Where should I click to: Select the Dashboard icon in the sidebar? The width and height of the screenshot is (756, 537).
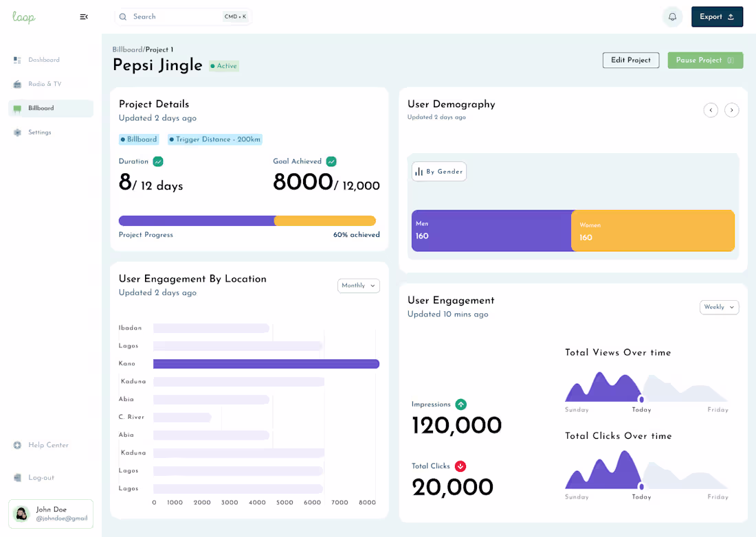pyautogui.click(x=16, y=60)
